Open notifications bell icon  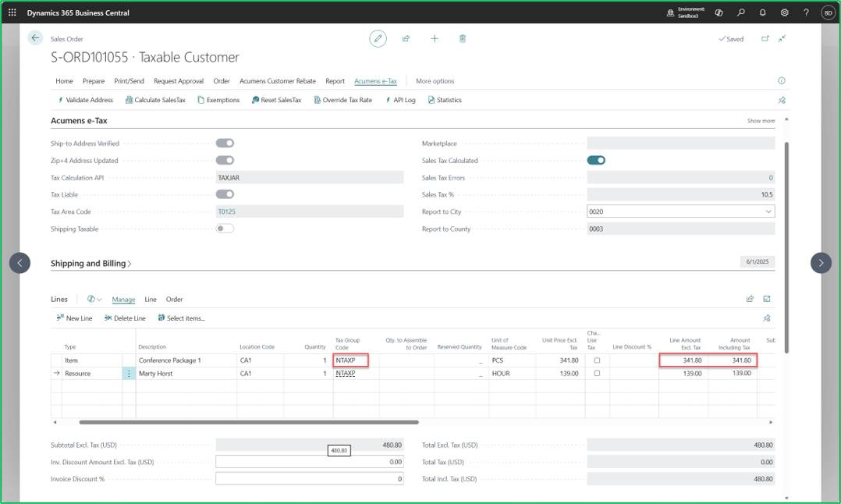pos(763,12)
